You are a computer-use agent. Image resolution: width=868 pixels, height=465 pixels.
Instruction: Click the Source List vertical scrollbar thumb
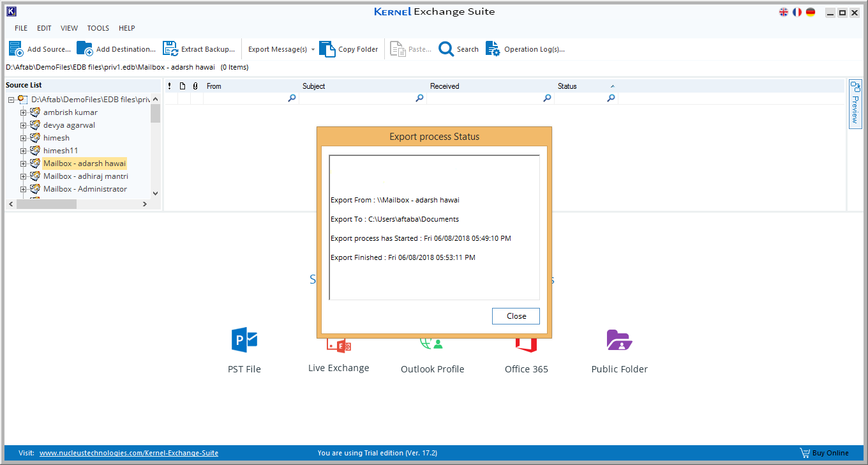155,113
